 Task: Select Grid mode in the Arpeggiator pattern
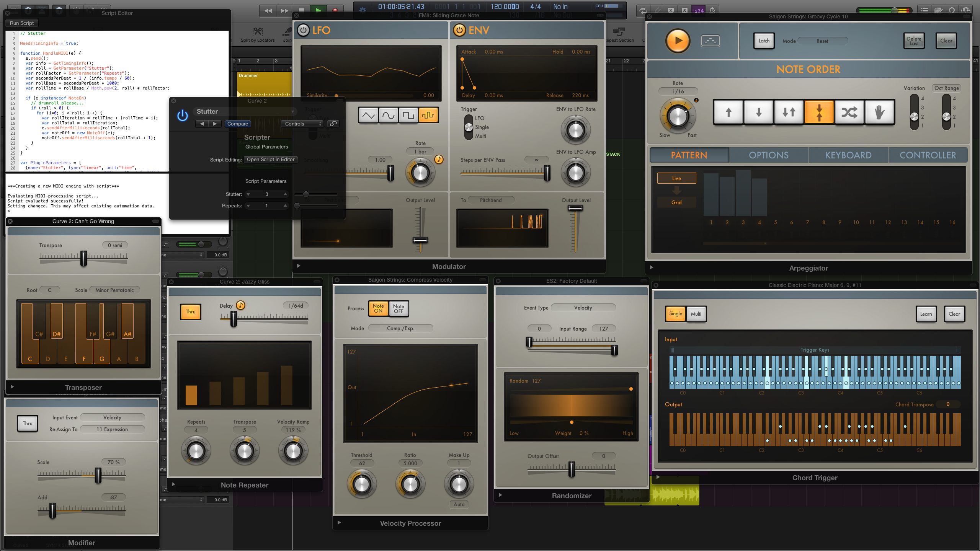(676, 202)
